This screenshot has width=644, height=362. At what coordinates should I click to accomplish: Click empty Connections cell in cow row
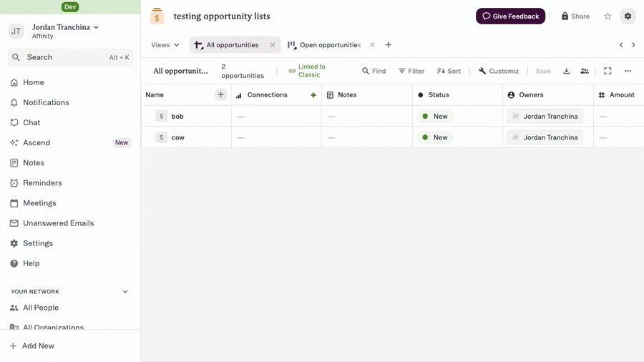276,137
